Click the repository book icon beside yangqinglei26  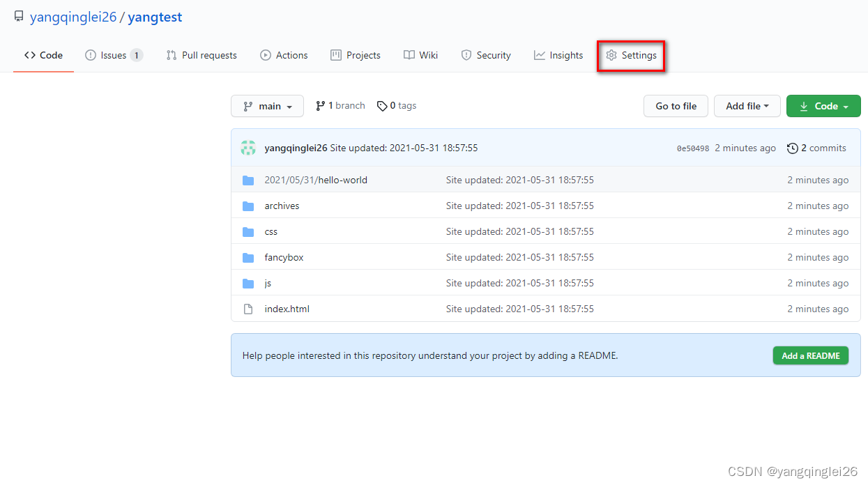coord(19,17)
